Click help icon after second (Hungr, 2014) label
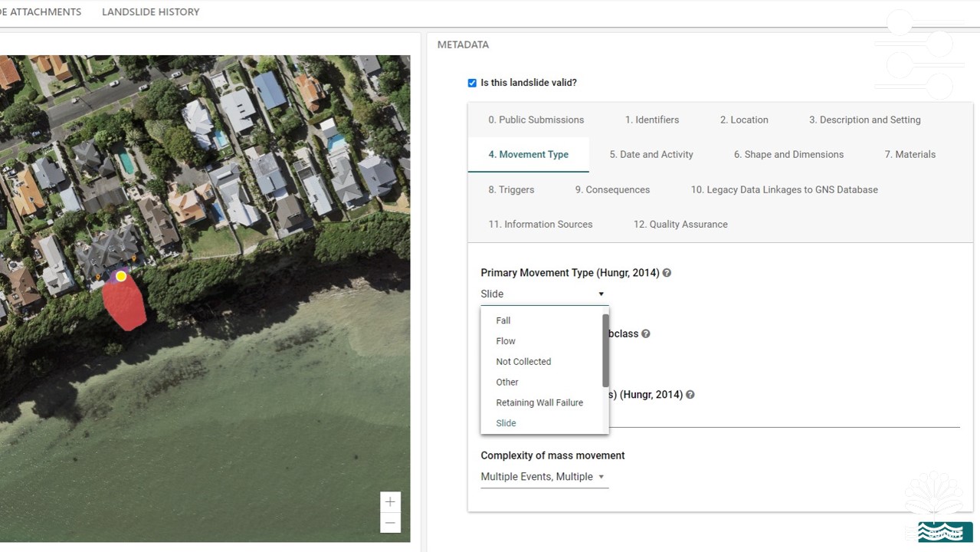The width and height of the screenshot is (980, 552). 690,395
